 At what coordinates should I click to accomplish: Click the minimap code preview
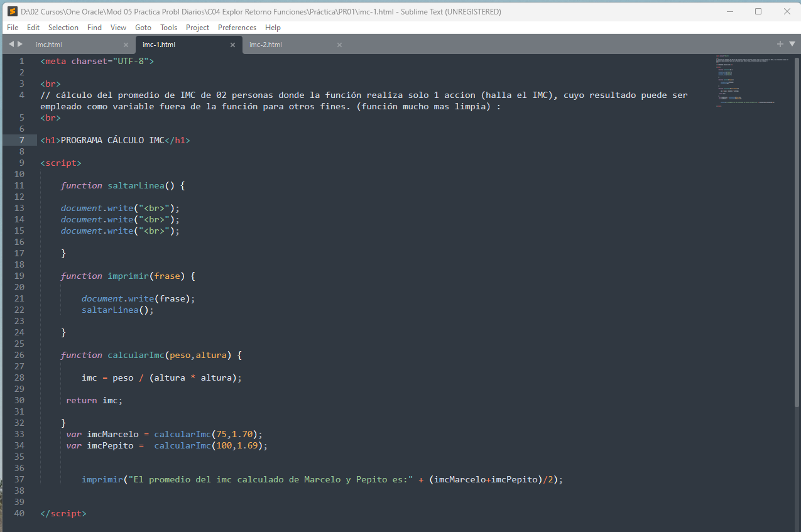[x=751, y=81]
